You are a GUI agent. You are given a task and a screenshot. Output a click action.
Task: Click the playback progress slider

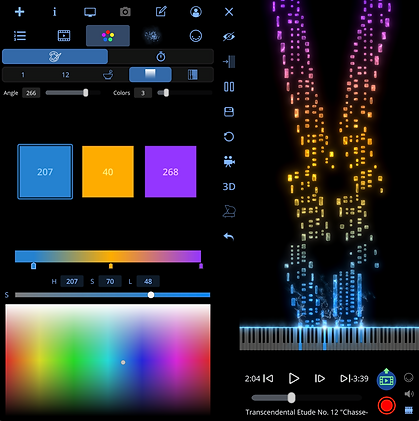point(307,398)
